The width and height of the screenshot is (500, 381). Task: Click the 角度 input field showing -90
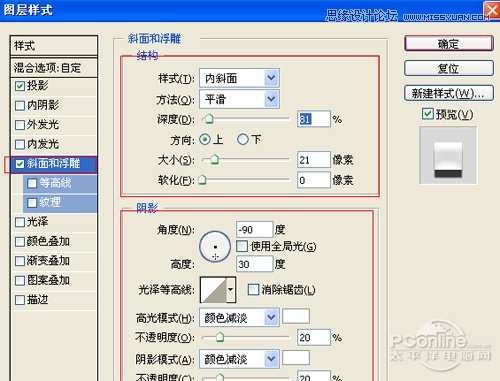[x=254, y=230]
